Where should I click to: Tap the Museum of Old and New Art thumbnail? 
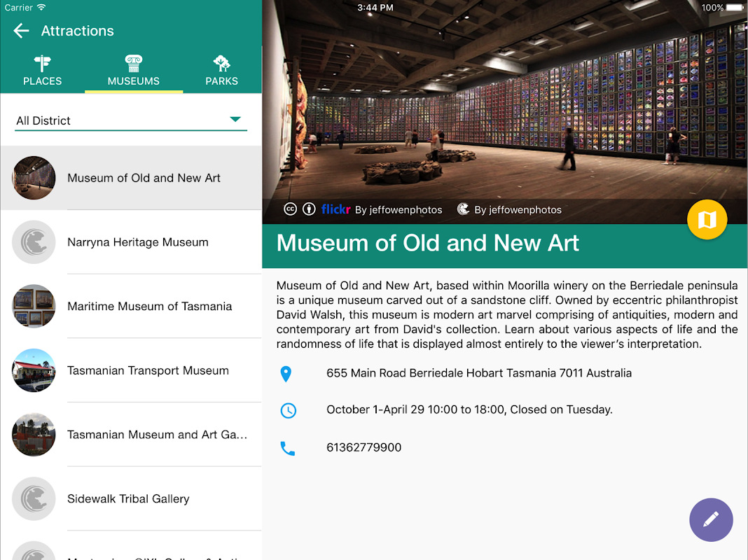pyautogui.click(x=34, y=178)
